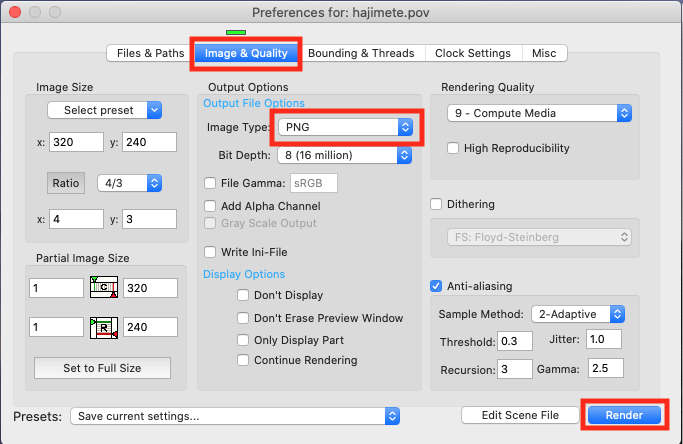Open the Image Type PNG dropdown

tap(346, 128)
